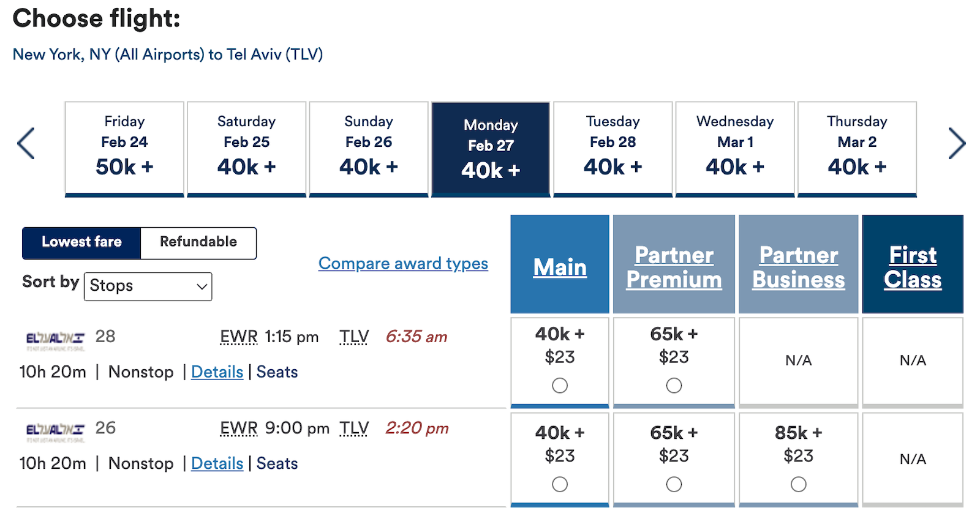This screenshot has width=980, height=516.
Task: Select the Main 40k fare for flight 26
Action: pyautogui.click(x=559, y=484)
